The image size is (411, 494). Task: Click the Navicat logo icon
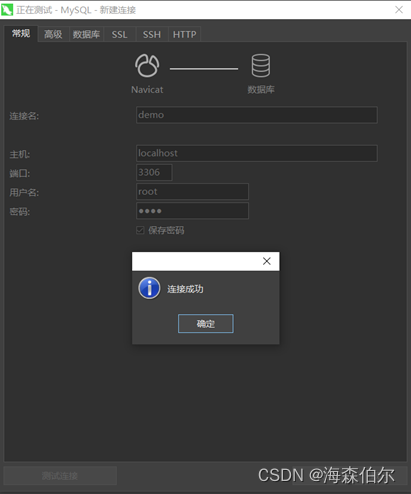147,66
